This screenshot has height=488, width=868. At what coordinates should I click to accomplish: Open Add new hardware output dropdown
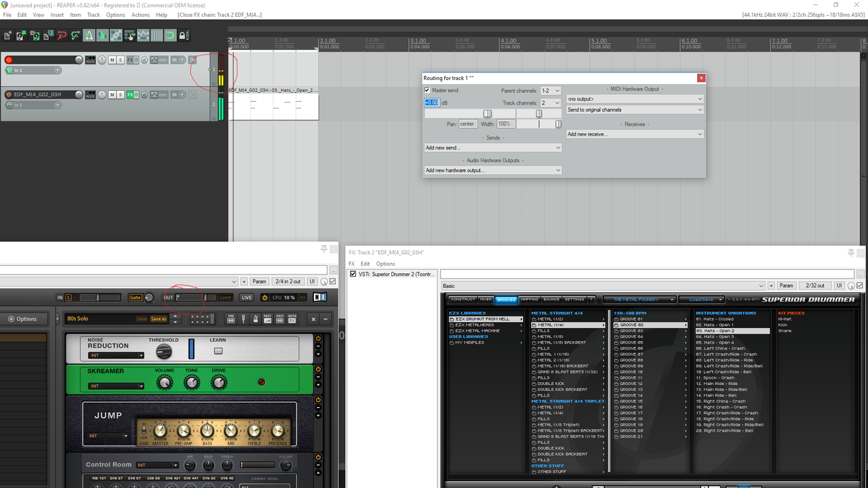pyautogui.click(x=493, y=170)
